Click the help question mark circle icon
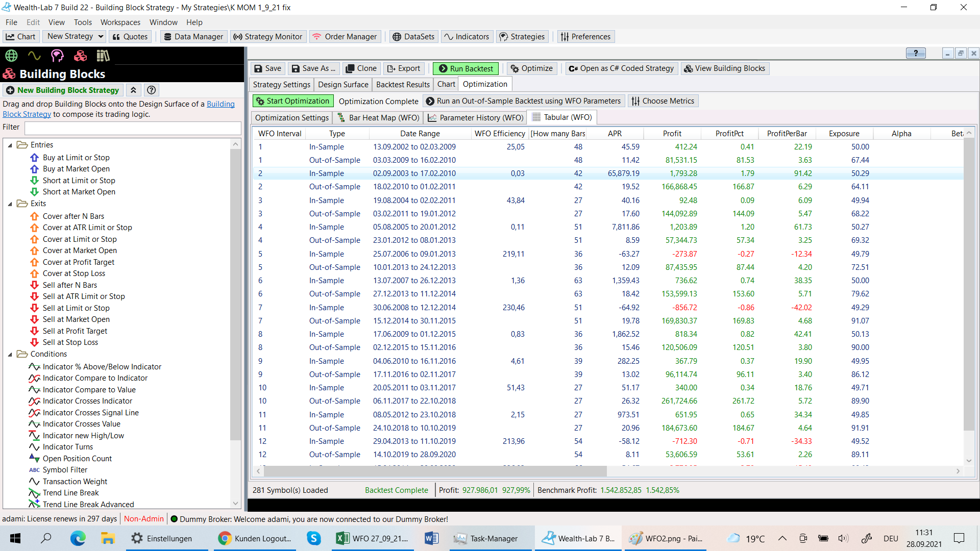980x551 pixels. click(151, 90)
